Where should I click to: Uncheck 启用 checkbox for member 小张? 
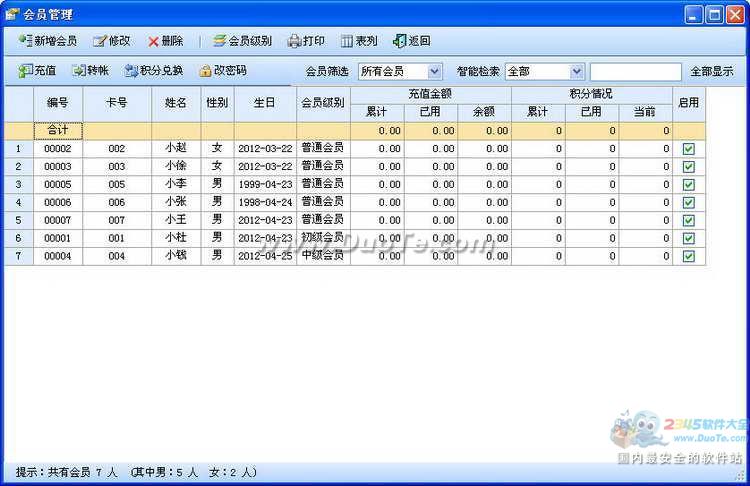(688, 203)
